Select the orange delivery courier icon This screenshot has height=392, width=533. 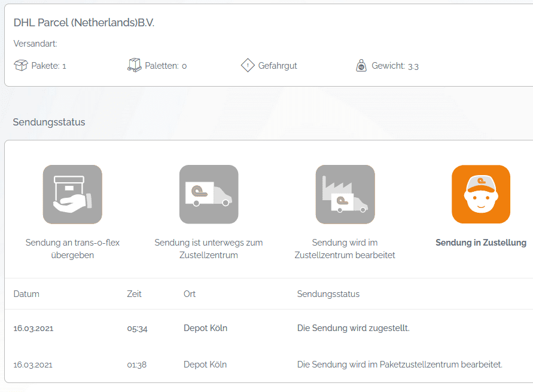[x=481, y=194]
